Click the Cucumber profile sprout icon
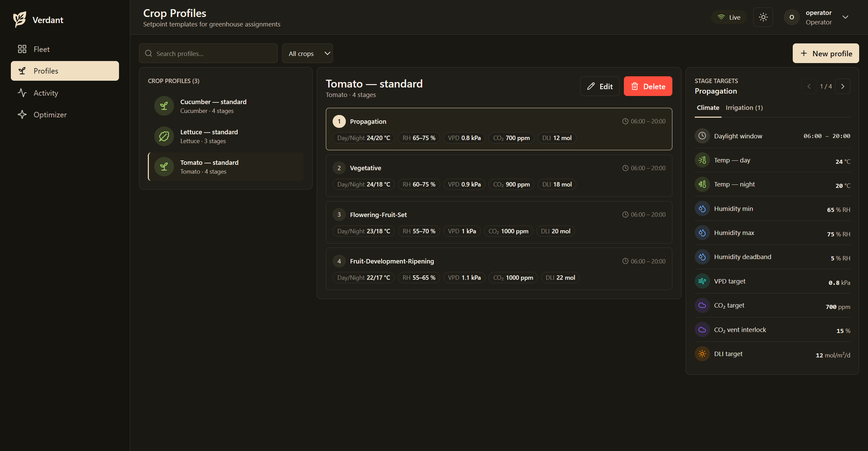 coord(164,106)
